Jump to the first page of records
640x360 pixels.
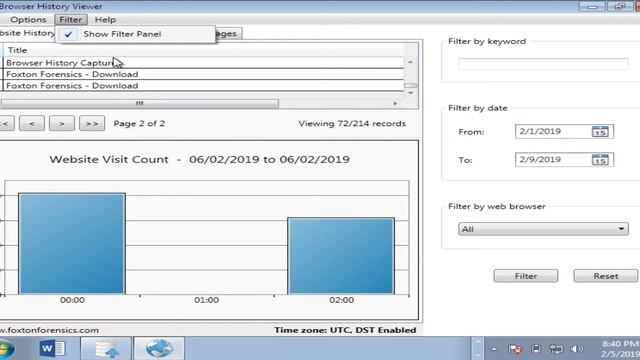[x=6, y=123]
